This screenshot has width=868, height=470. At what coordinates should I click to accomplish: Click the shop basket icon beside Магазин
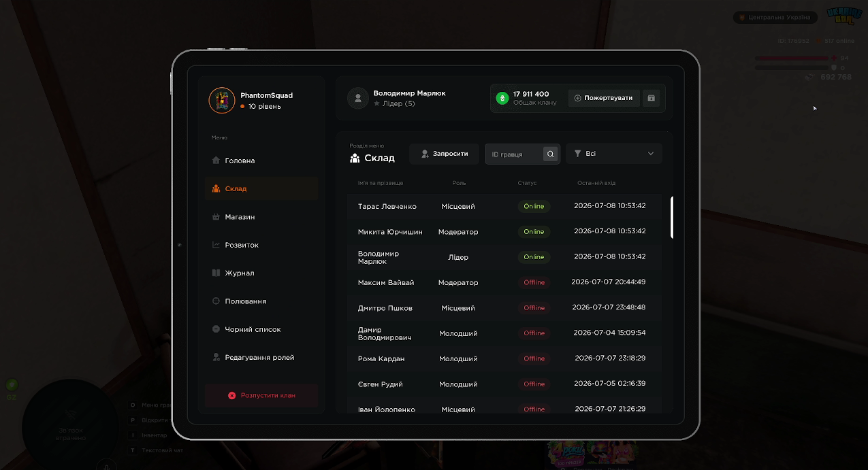click(x=216, y=217)
